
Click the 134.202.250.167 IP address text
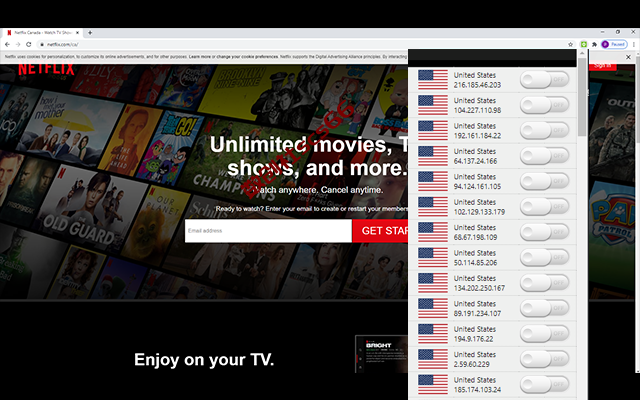(x=479, y=288)
